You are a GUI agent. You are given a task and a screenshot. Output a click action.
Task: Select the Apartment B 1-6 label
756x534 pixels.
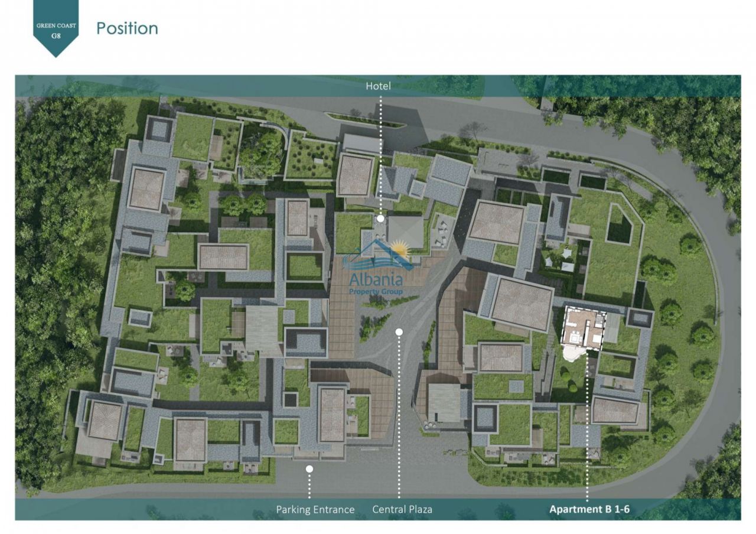(x=589, y=509)
